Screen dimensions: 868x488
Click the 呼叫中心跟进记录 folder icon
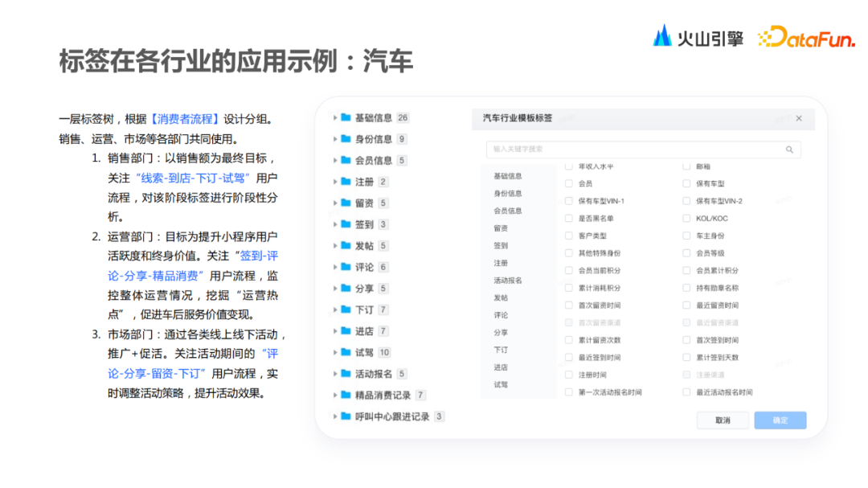(347, 416)
